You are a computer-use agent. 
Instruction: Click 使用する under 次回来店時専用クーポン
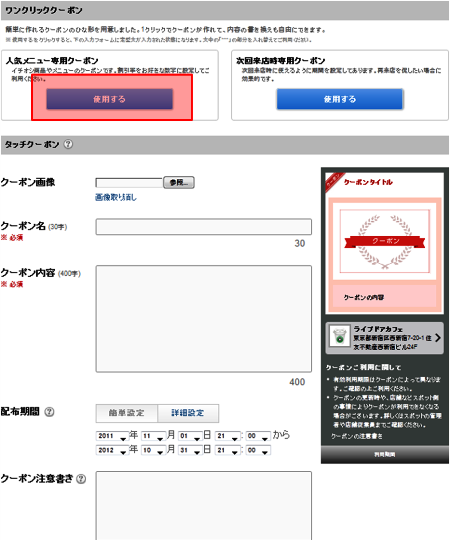[339, 99]
